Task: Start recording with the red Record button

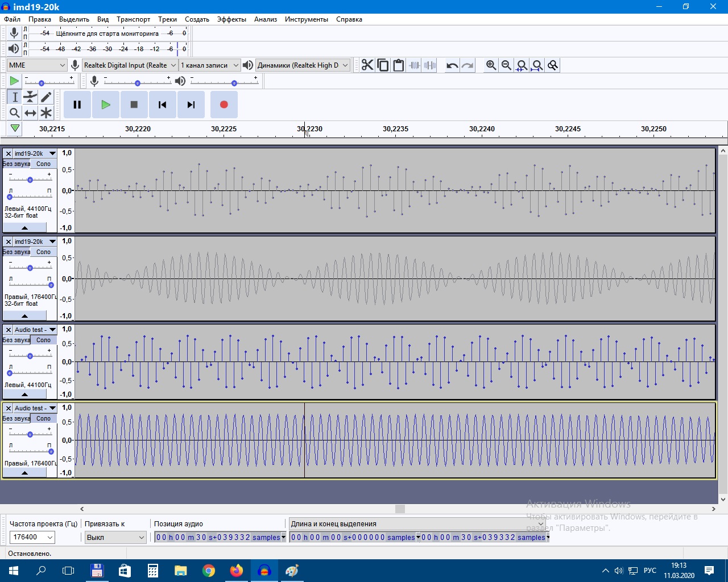Action: coord(224,105)
